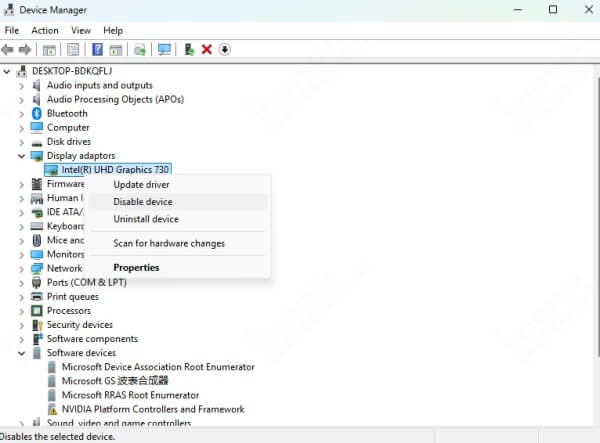
Task: Click the vertical scrollbar of device tree
Action: 597,218
